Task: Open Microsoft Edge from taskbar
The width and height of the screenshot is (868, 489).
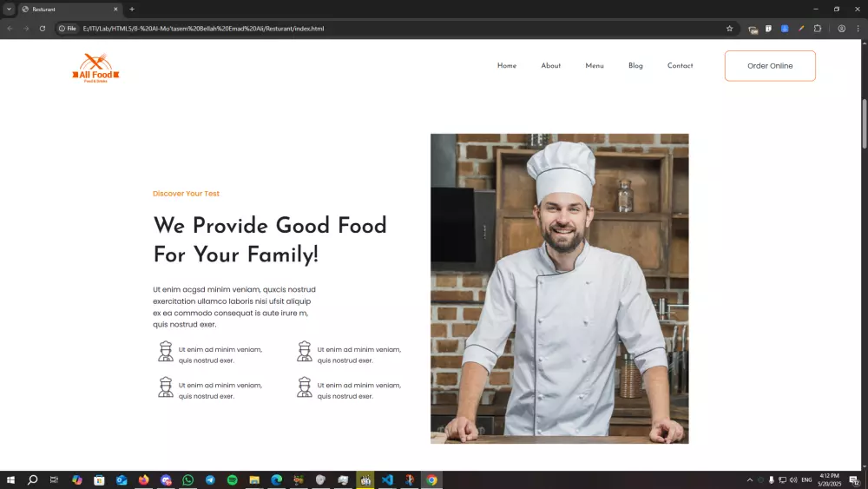Action: (x=276, y=480)
